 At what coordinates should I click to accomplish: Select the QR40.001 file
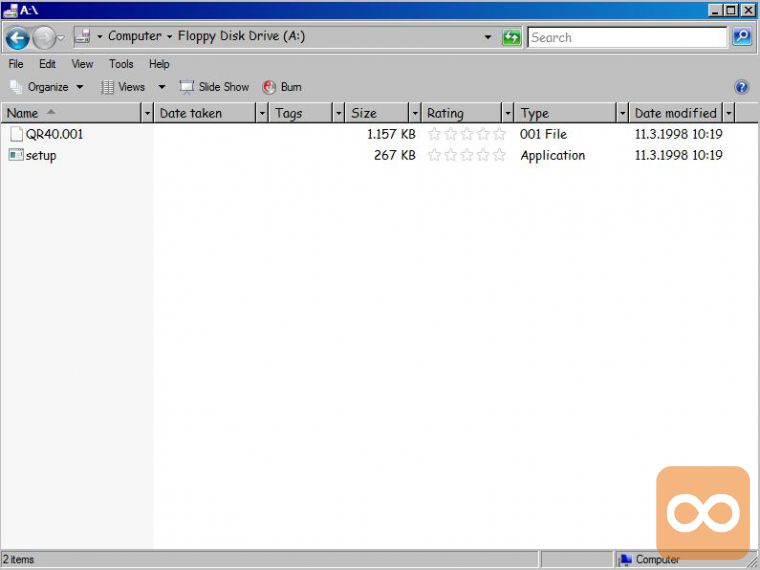(x=54, y=134)
